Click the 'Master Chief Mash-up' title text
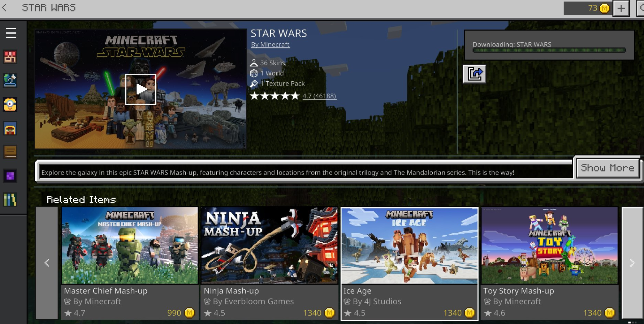The height and width of the screenshot is (324, 644). pyautogui.click(x=105, y=291)
